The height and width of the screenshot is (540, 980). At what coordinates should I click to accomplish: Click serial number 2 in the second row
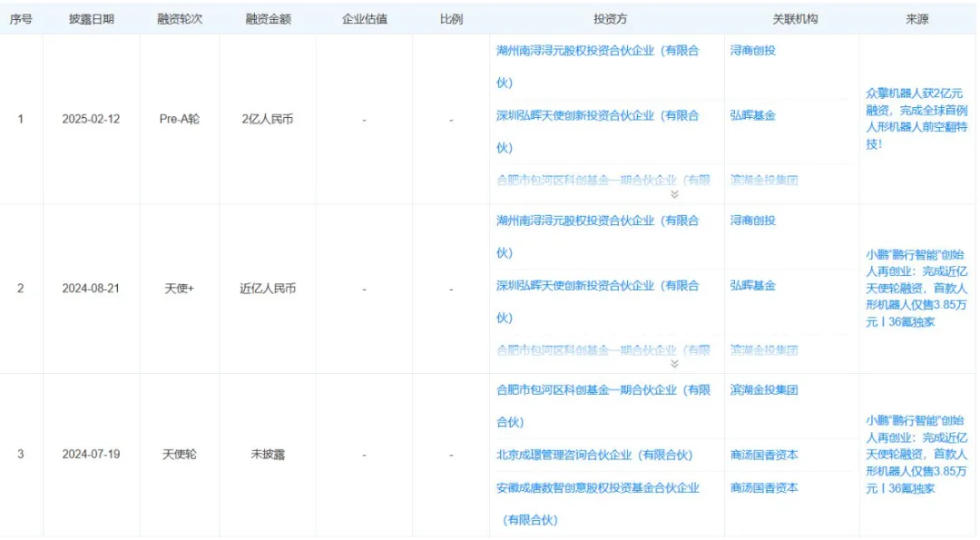pyautogui.click(x=21, y=288)
